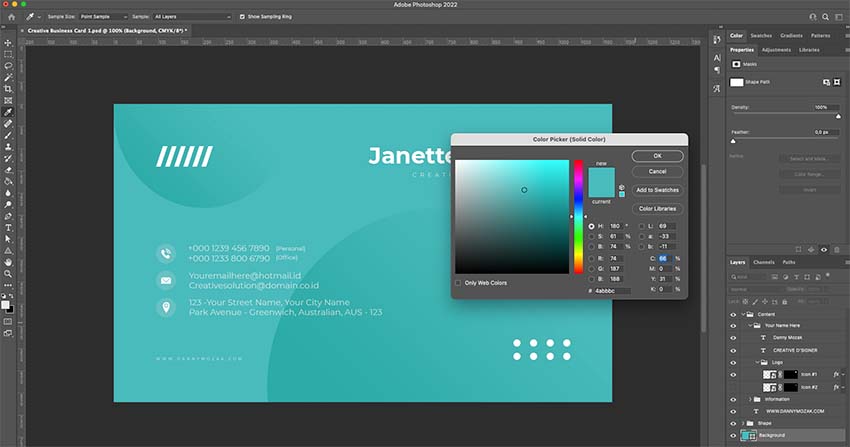
Task: Select the Zoom tool
Action: (x=8, y=274)
